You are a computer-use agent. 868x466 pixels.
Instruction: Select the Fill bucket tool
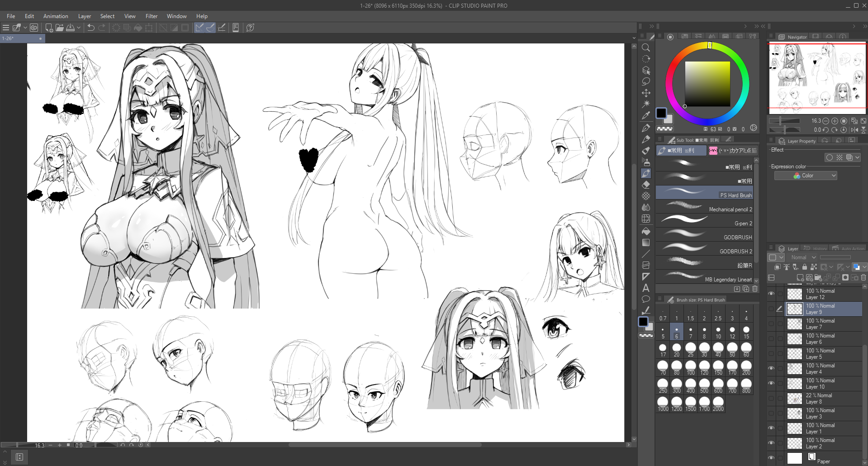click(646, 231)
